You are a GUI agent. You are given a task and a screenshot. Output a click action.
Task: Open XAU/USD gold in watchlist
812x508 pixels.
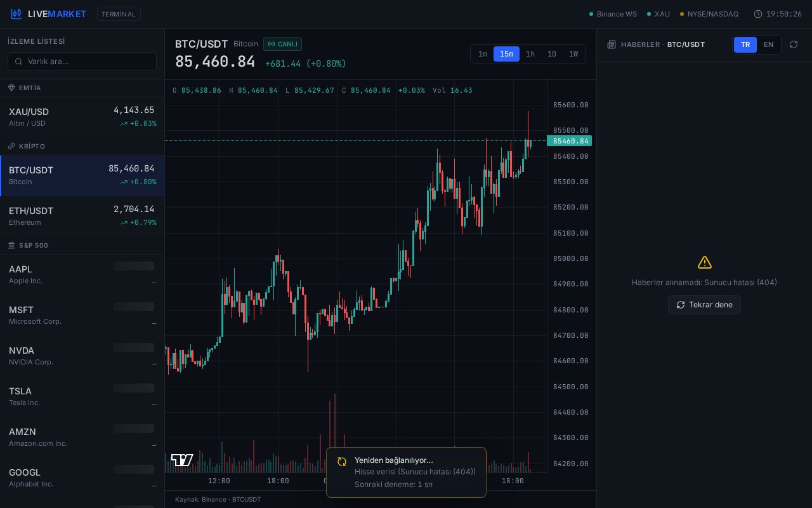pyautogui.click(x=82, y=117)
